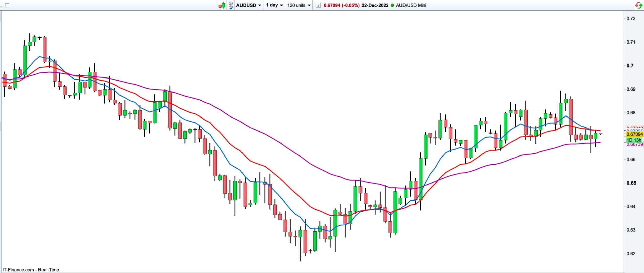Viewport: 644px width, 273px height.
Task: Click the small window square icon top-left
Action: pos(7,5)
